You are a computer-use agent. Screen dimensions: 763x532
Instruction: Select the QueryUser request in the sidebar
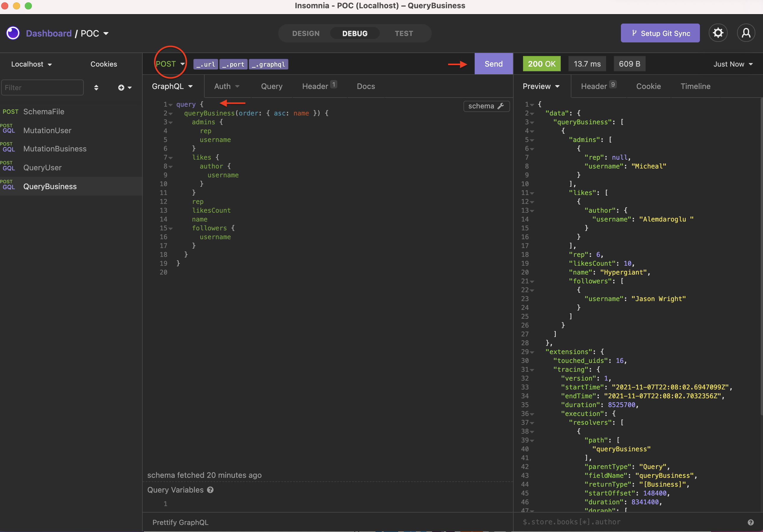point(42,167)
